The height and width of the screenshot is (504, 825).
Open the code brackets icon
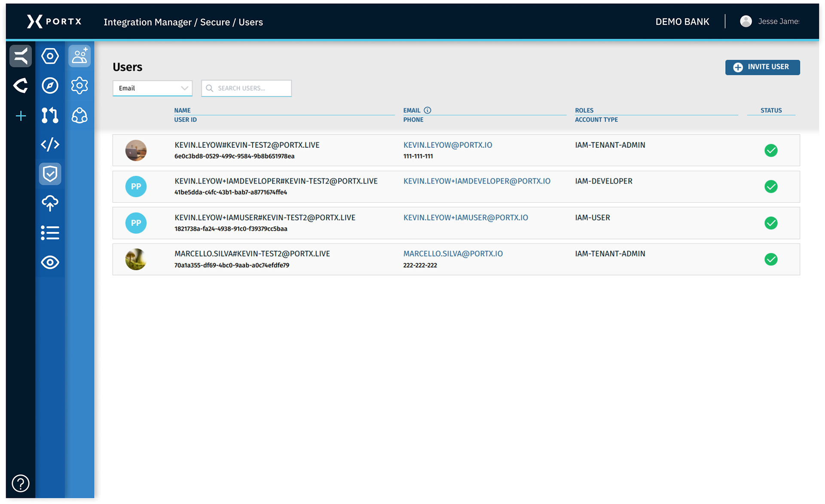coord(50,144)
